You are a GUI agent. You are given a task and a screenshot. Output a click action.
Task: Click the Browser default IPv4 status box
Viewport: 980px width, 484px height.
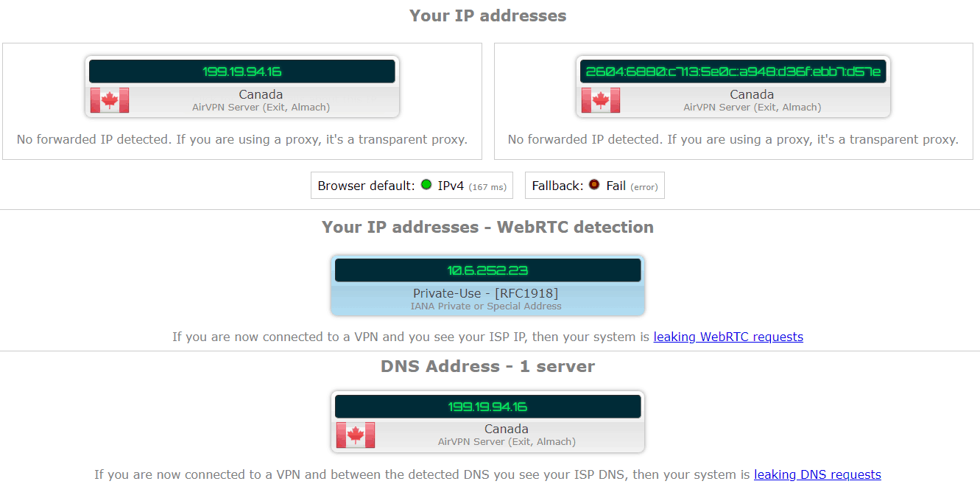412,186
